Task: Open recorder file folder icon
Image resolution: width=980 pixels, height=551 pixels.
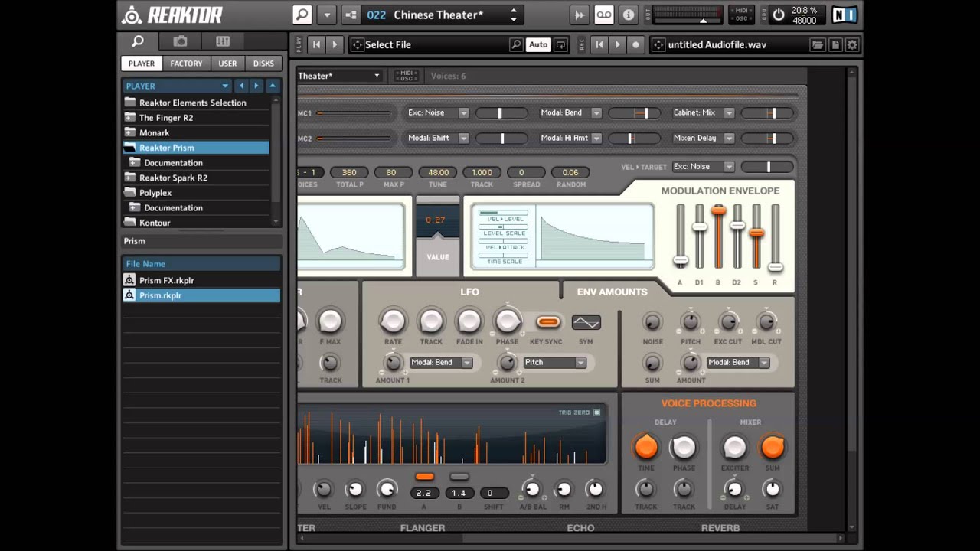Action: click(818, 45)
